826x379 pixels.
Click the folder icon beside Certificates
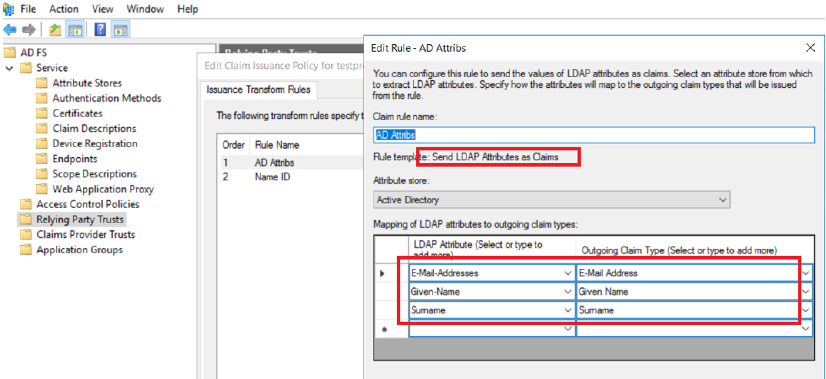[42, 113]
